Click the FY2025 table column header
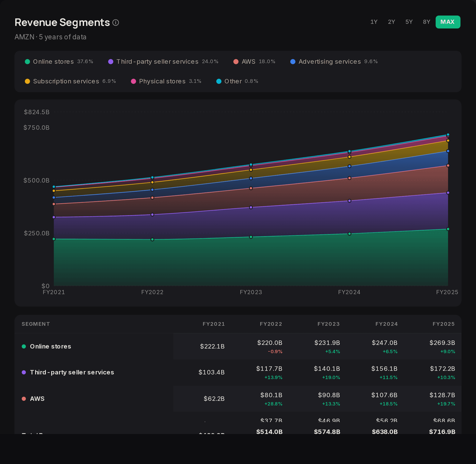The height and width of the screenshot is (464, 476). (x=444, y=324)
